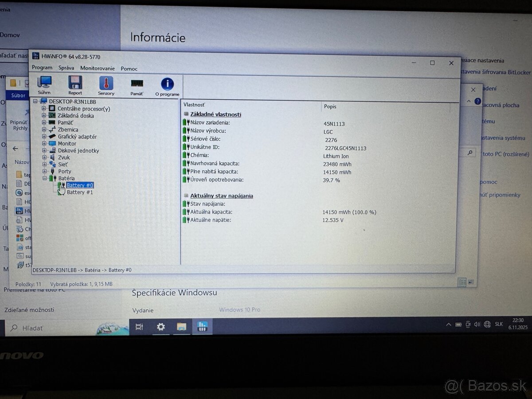Select the Grafický adaptér tree entry
This screenshot has height=399, width=532.
(x=77, y=136)
